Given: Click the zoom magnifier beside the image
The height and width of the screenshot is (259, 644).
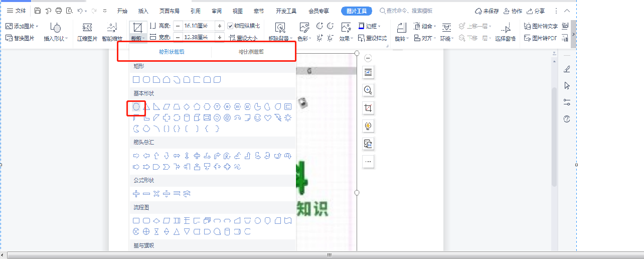Looking at the screenshot, I should tap(368, 90).
